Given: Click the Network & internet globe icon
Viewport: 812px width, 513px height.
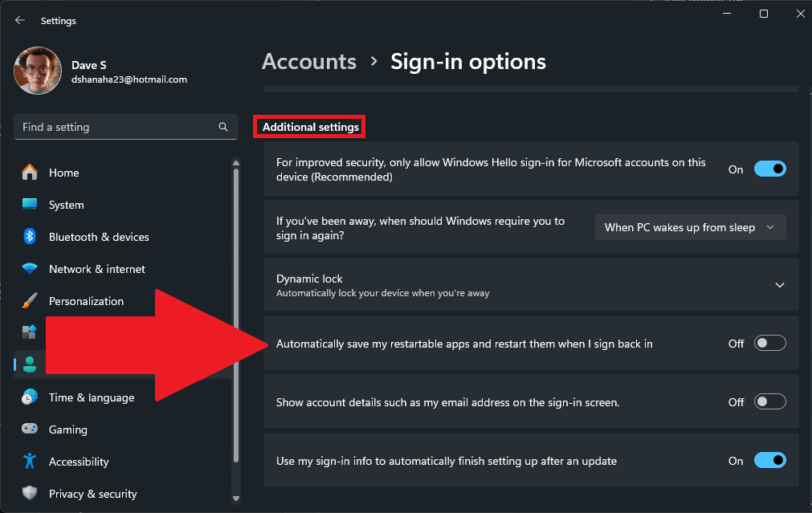Looking at the screenshot, I should coord(31,269).
